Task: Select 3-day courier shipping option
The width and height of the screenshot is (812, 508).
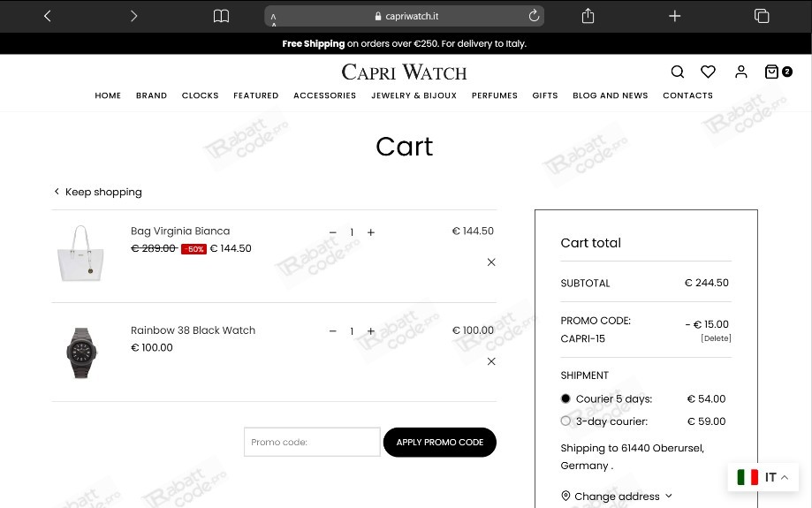Action: point(565,421)
